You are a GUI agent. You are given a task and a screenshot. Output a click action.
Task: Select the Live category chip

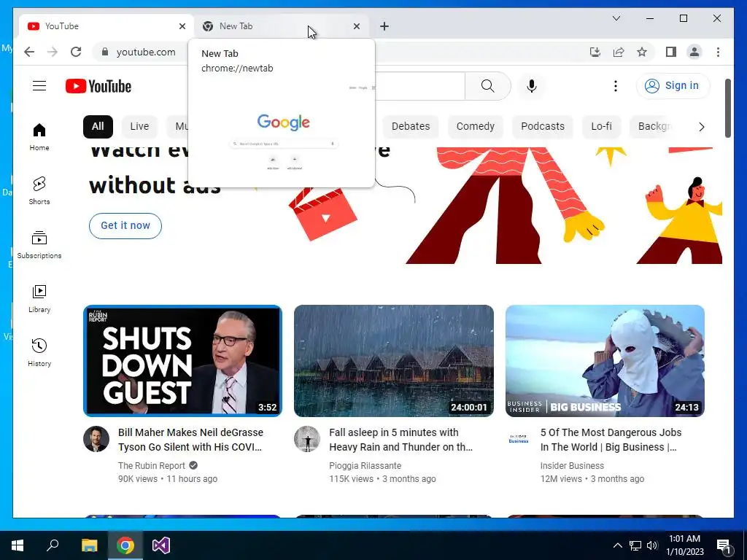(x=139, y=127)
